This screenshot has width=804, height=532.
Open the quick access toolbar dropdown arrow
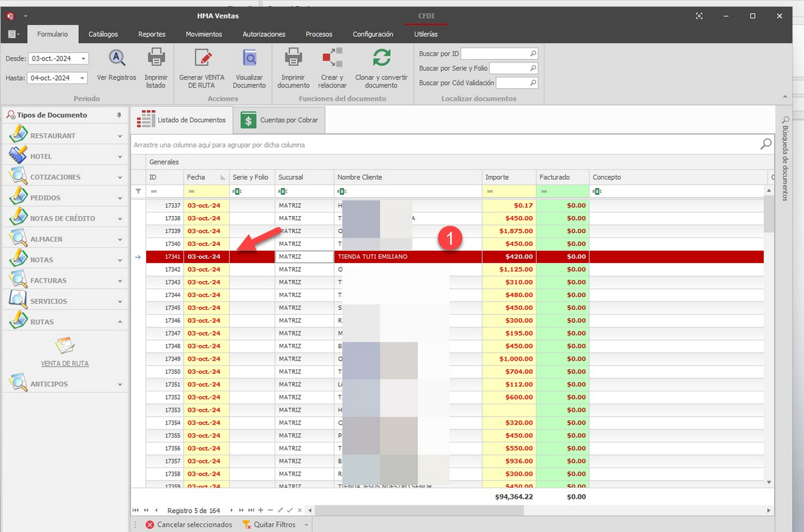25,16
